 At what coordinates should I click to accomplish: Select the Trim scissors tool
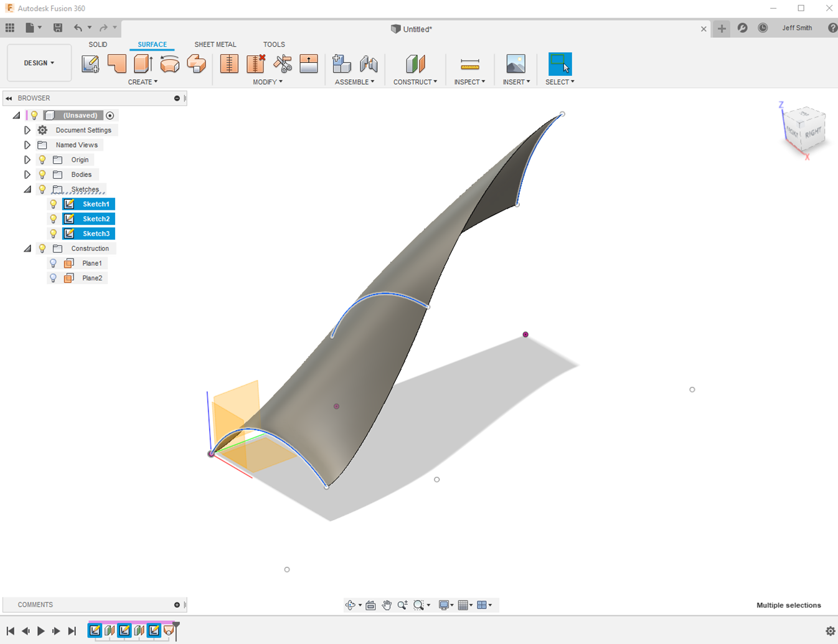coord(283,64)
